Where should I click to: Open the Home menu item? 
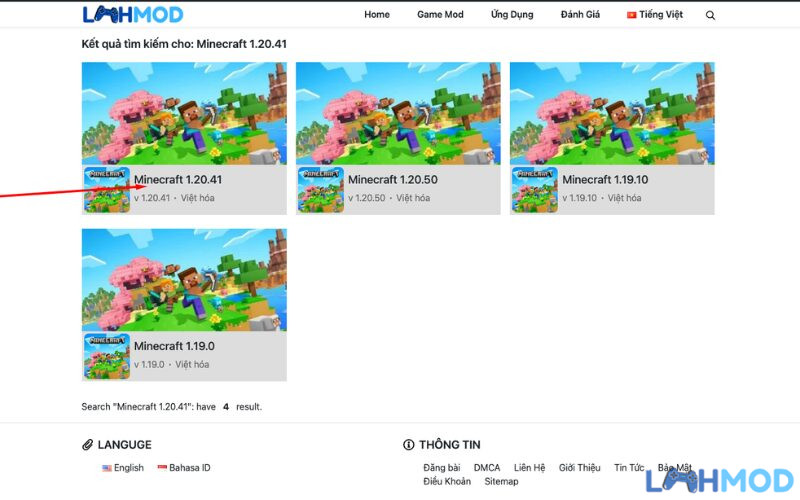point(377,14)
